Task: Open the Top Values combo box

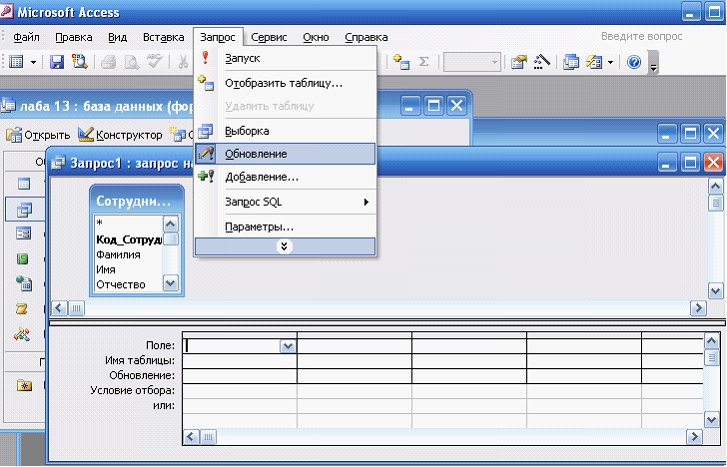Action: tap(472, 62)
